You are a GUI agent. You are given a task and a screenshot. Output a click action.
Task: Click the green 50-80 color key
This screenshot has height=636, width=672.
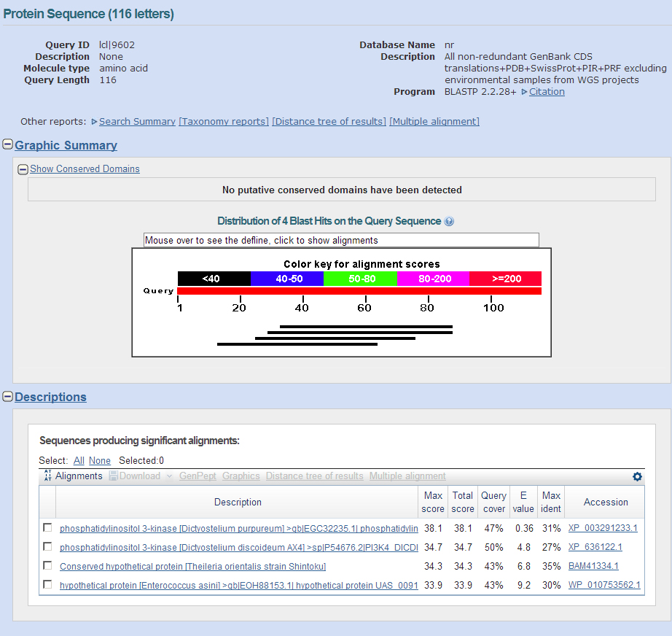(361, 279)
